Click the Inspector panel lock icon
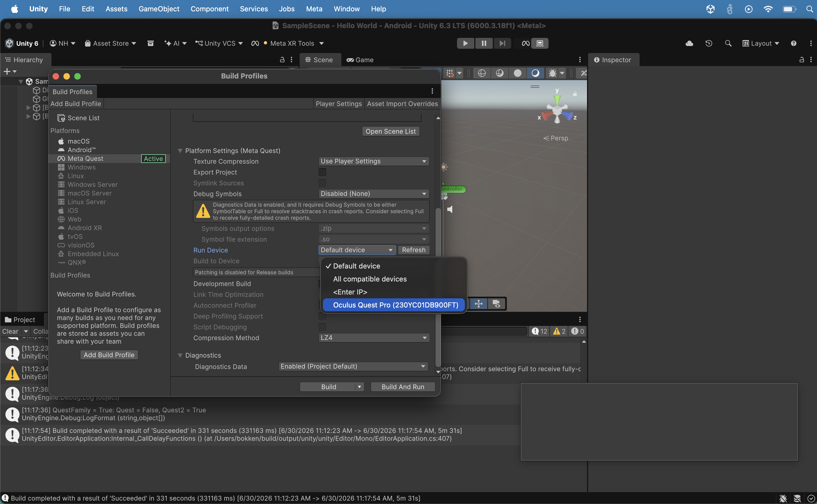 (802, 60)
